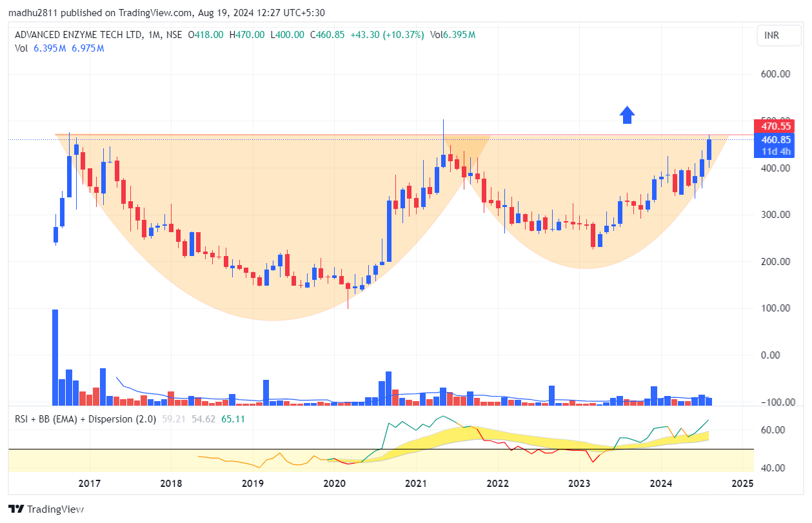Click the TradingView logo at bottom left
The height and width of the screenshot is (523, 812).
coord(46,509)
